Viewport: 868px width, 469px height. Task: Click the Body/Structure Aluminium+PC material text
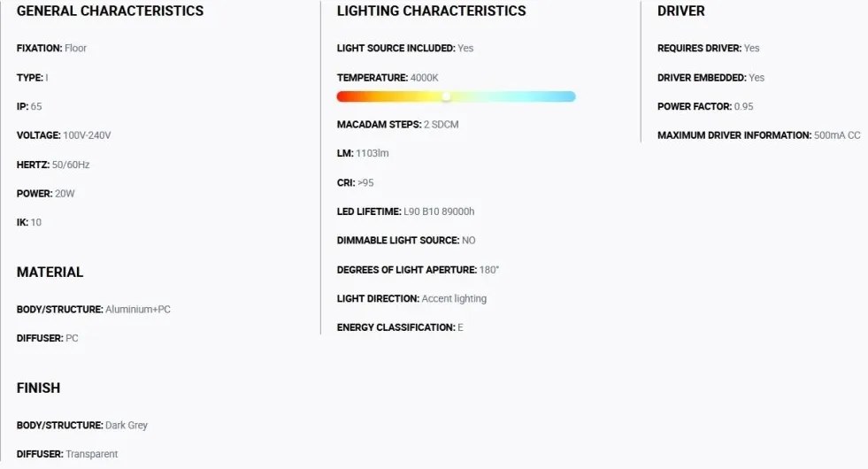[137, 310]
